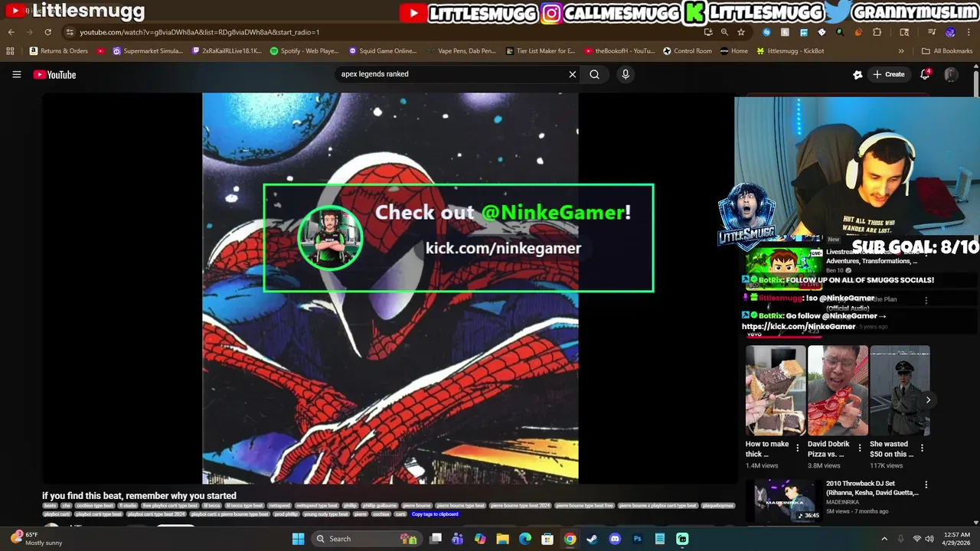Open the Squid Game Online bookmark
Viewport: 980px width, 551px height.
click(x=383, y=51)
